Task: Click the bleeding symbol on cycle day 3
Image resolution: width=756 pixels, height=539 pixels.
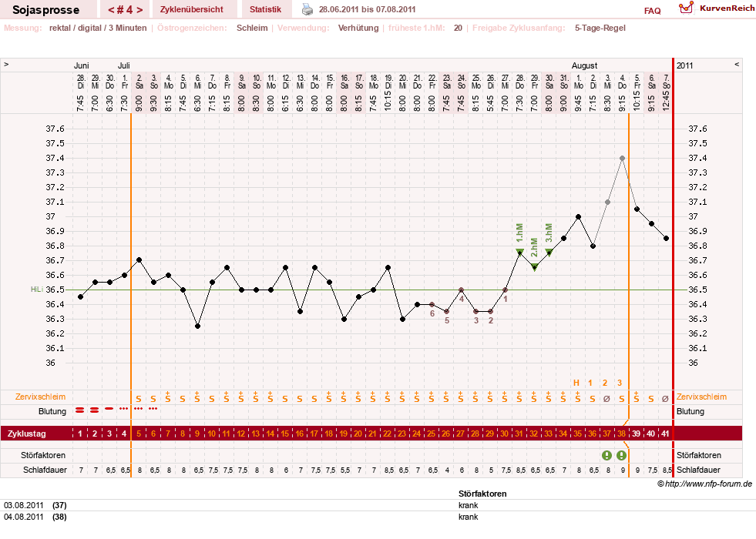Action: [109, 408]
